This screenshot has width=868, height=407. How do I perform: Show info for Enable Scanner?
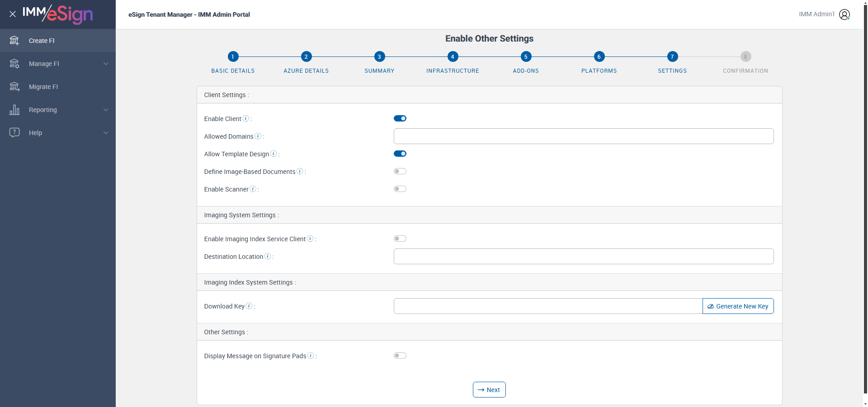point(253,189)
